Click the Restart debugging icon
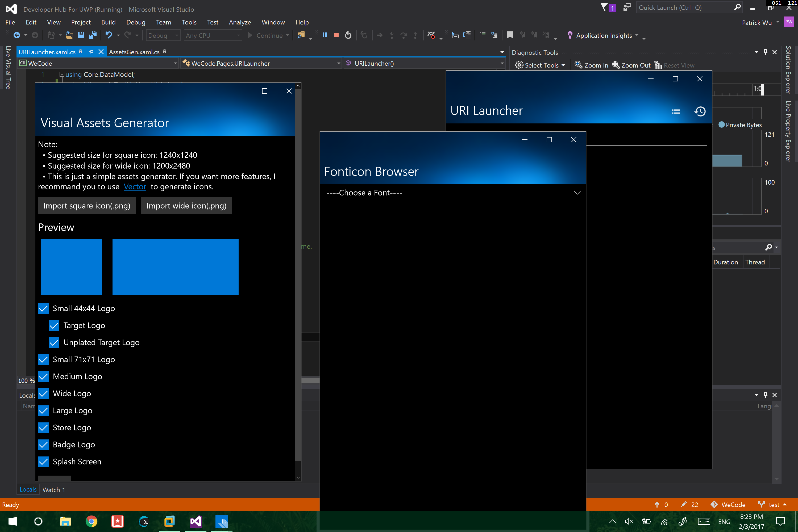This screenshot has width=798, height=532. coord(348,35)
